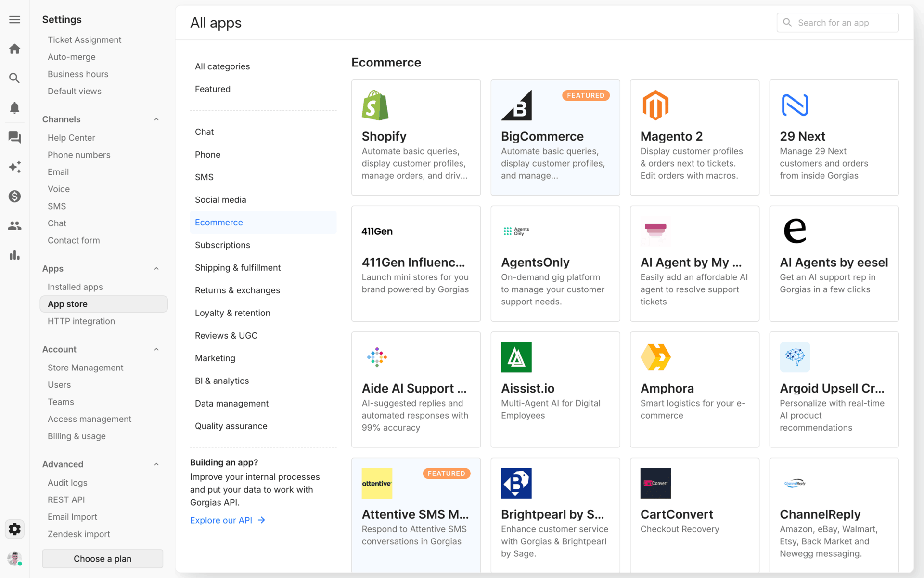Open Phone numbers channel settings
The width and height of the screenshot is (924, 578).
click(x=103, y=155)
